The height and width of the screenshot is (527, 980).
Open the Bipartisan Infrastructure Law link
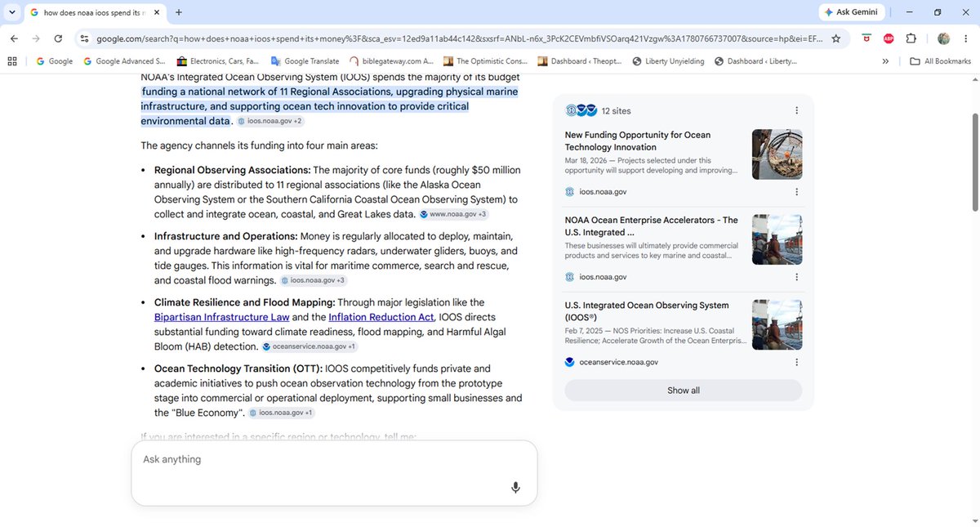pyautogui.click(x=222, y=317)
